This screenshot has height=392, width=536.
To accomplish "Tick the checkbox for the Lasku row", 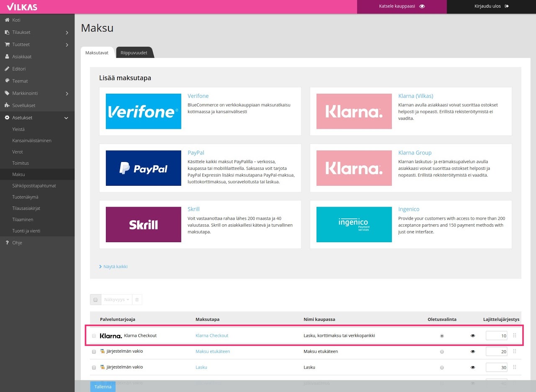I will coord(94,367).
